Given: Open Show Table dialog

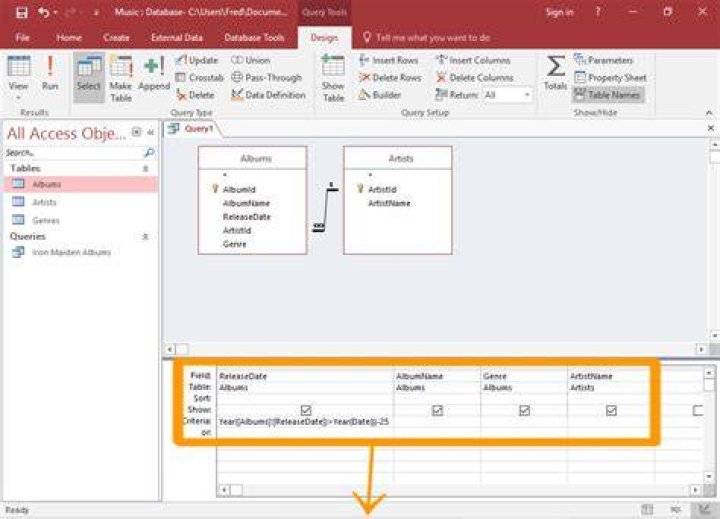Looking at the screenshot, I should [333, 78].
